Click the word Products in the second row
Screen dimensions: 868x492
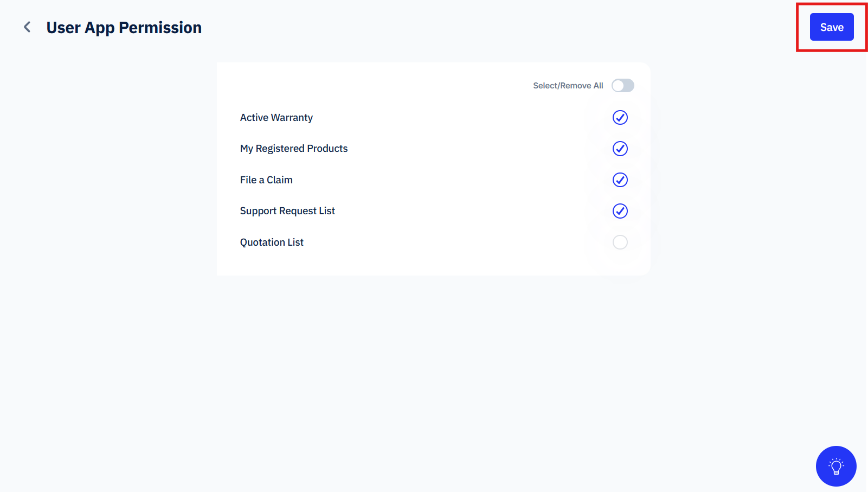327,149
